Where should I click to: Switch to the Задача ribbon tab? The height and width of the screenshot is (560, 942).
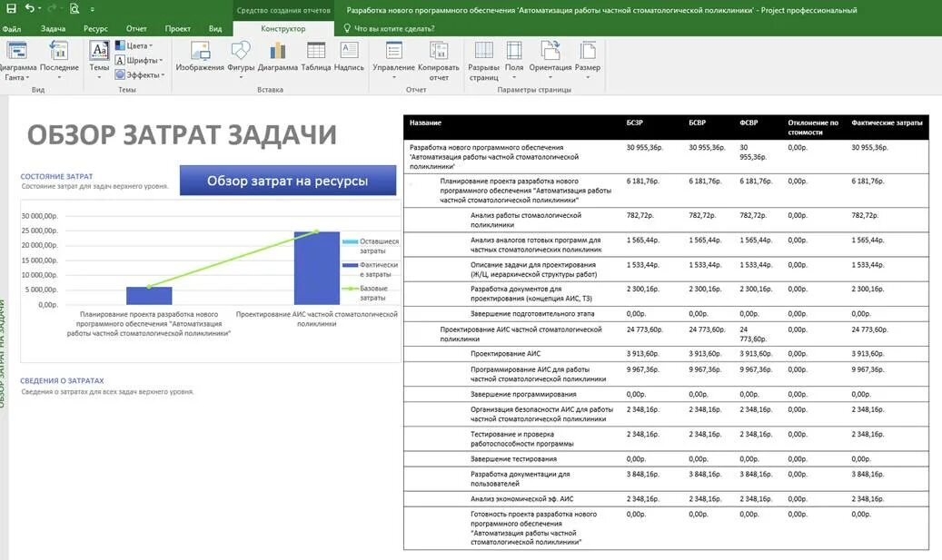53,28
